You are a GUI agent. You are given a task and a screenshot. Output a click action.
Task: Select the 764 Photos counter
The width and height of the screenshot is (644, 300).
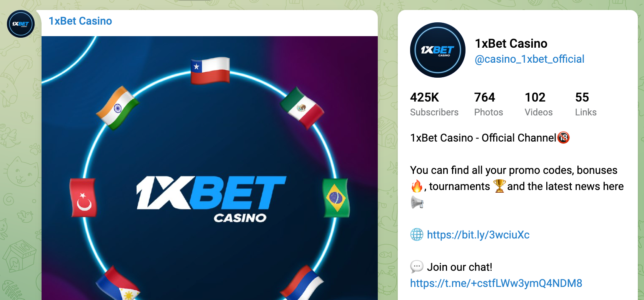coord(489,104)
